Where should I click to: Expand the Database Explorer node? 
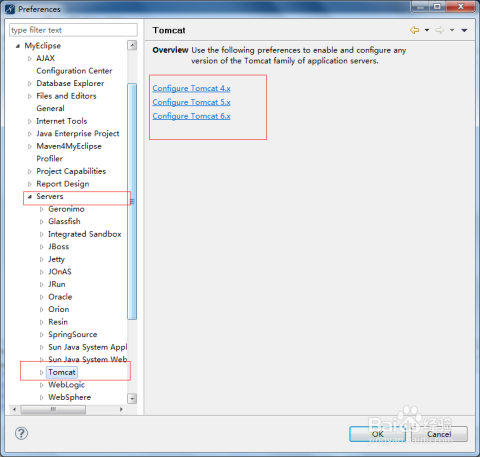point(30,84)
